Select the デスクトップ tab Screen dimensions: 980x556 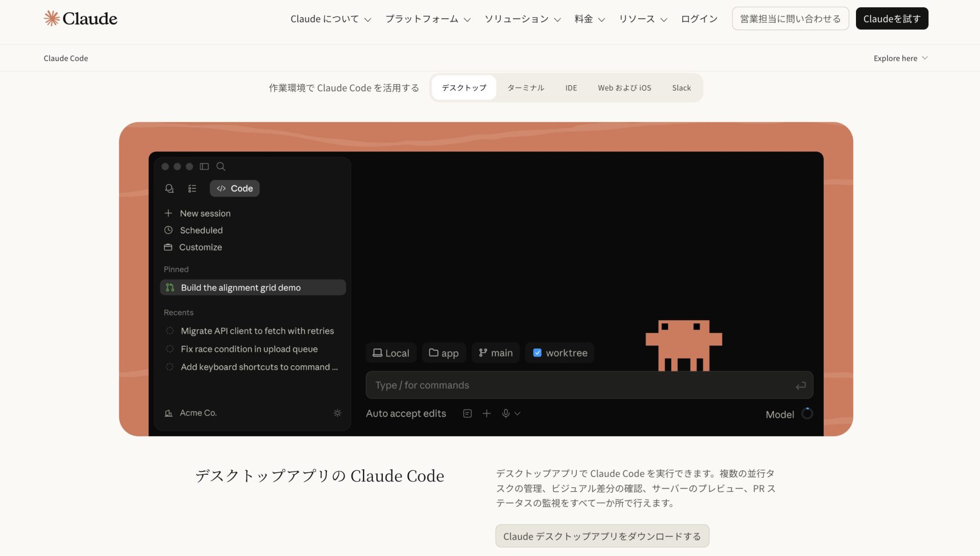click(464, 88)
